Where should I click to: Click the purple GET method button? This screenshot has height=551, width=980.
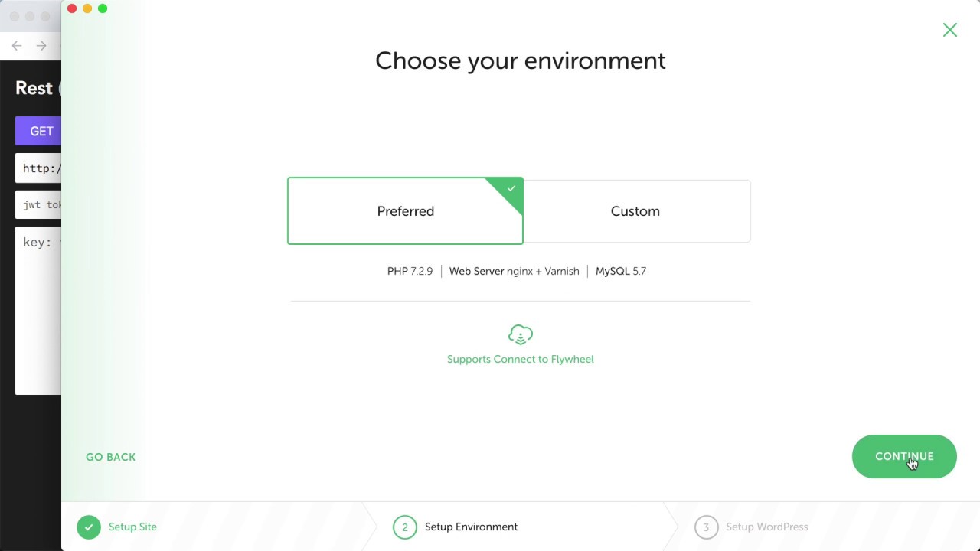tap(39, 131)
